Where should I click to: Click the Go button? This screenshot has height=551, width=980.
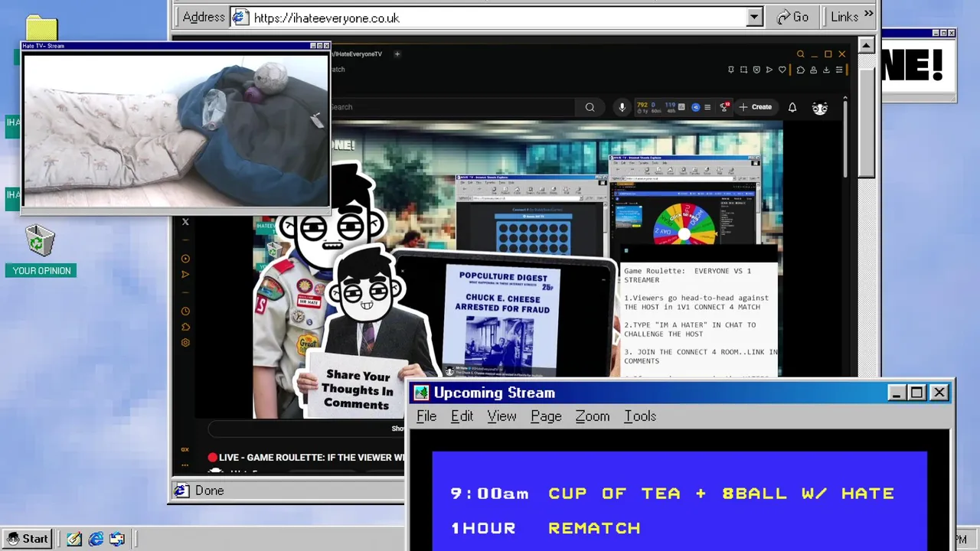click(793, 17)
